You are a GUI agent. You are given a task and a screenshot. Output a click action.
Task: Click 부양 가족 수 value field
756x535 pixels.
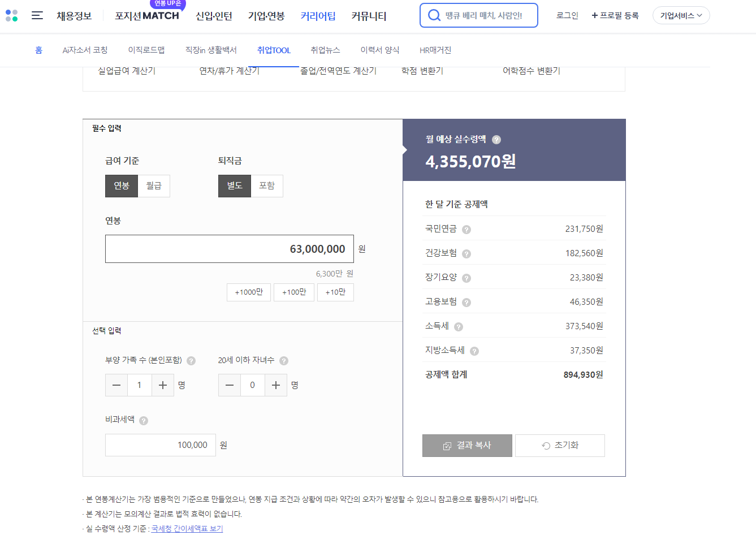tap(140, 385)
